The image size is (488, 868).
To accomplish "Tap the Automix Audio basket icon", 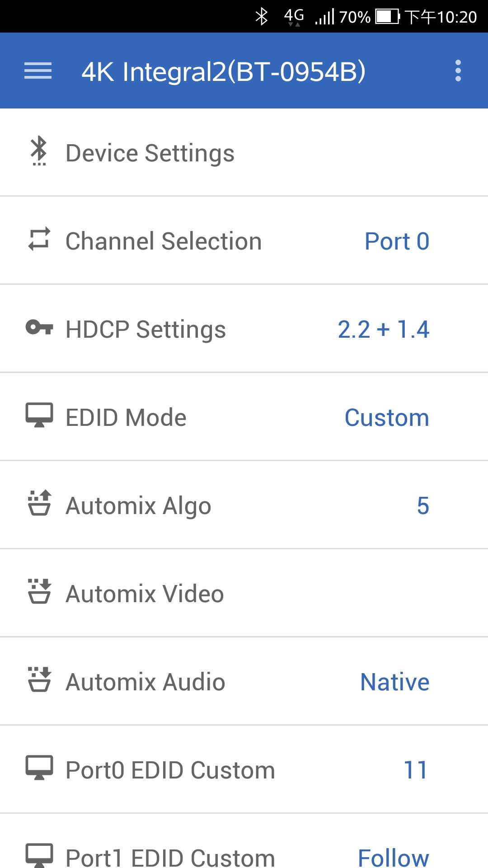I will (39, 679).
